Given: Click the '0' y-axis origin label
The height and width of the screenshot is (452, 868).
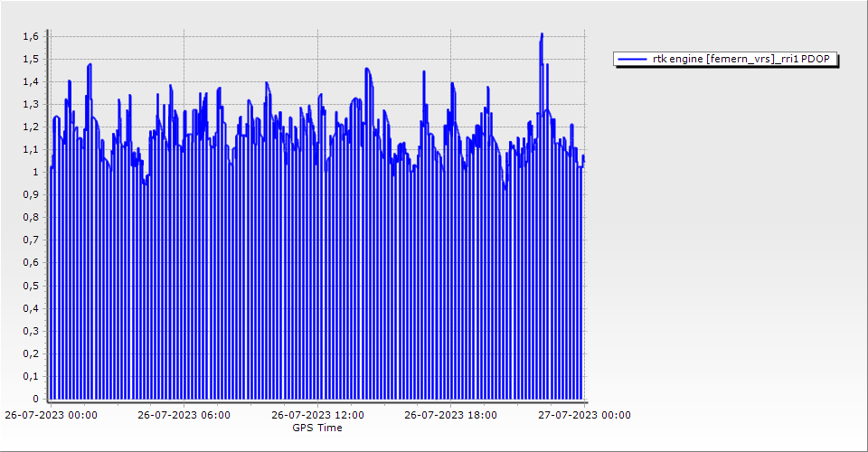Looking at the screenshot, I should [37, 399].
